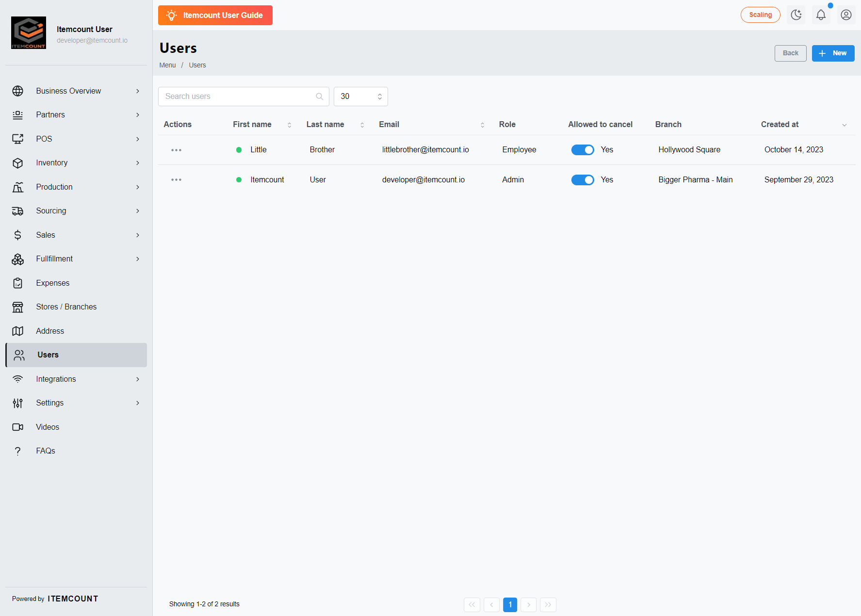Open the user profile avatar icon
Viewport: 861px width, 616px height.
[846, 15]
